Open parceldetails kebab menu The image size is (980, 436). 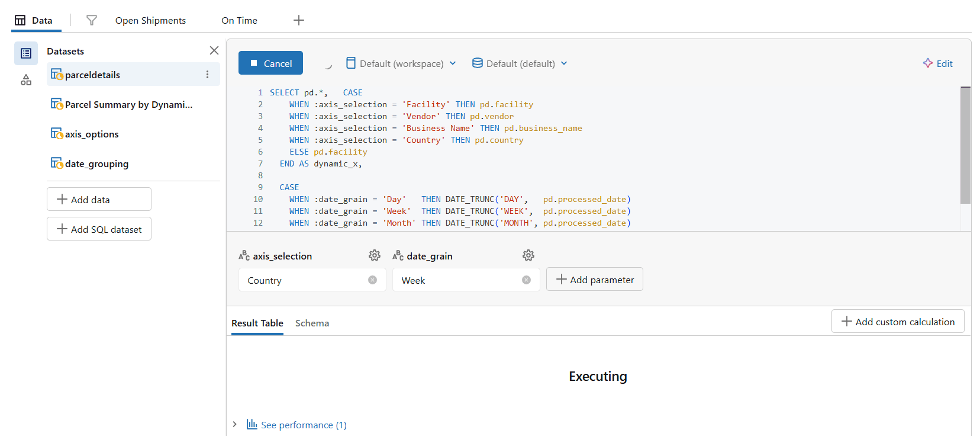pos(207,75)
